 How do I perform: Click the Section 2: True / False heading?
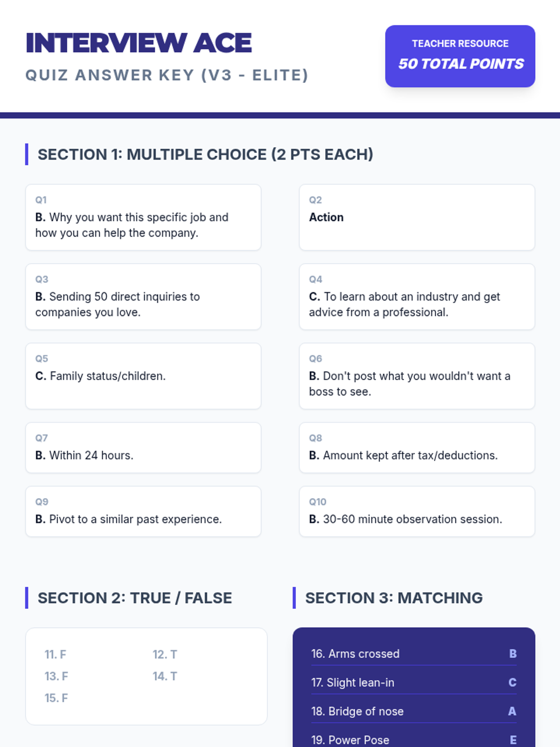(x=134, y=598)
